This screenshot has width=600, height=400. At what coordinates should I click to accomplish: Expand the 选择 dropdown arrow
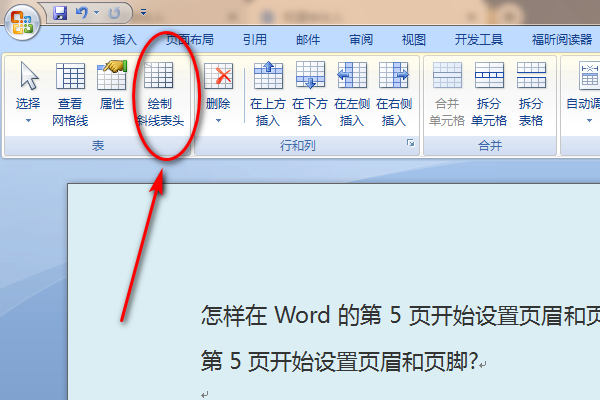coord(28,121)
